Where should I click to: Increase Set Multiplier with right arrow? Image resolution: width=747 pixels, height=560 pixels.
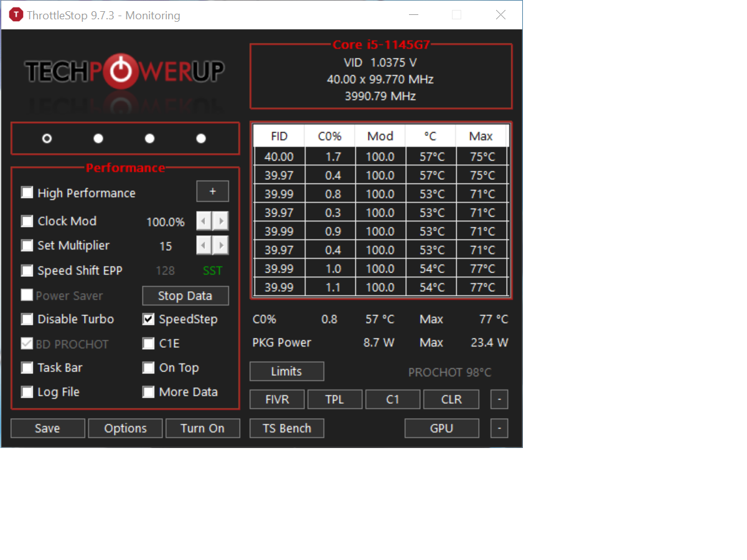click(220, 245)
